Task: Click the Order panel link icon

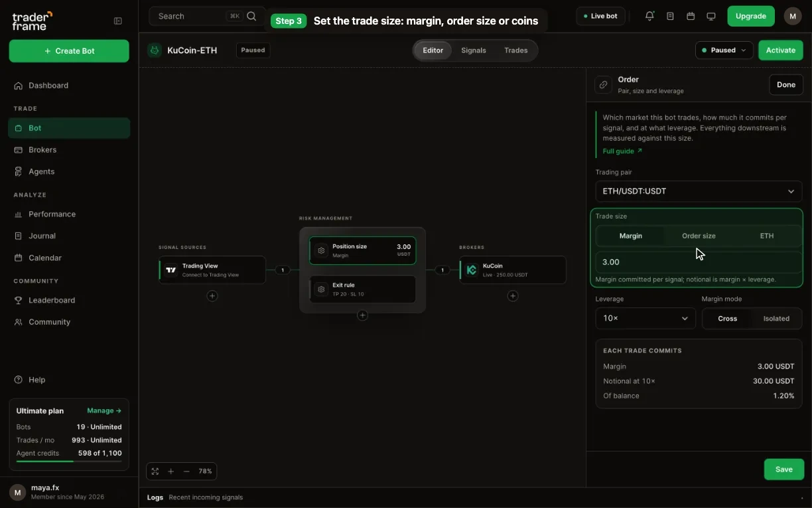Action: 603,85
